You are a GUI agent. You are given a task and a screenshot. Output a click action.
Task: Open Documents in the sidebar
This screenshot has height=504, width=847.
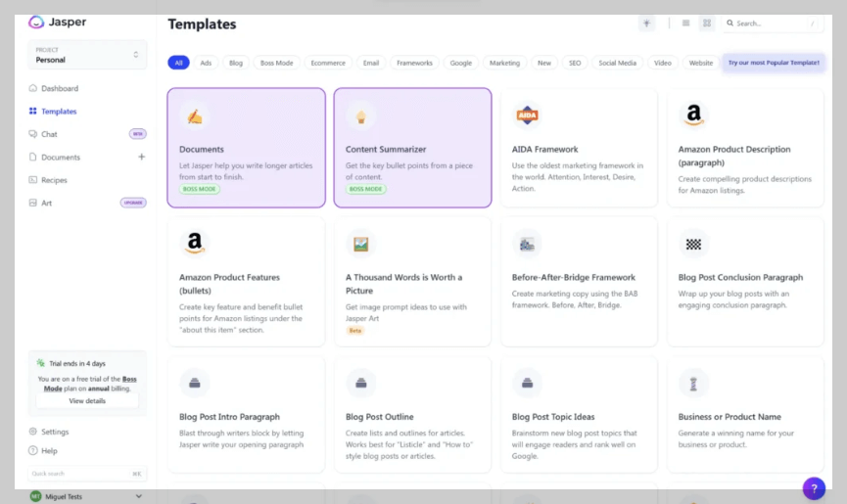[x=55, y=158]
